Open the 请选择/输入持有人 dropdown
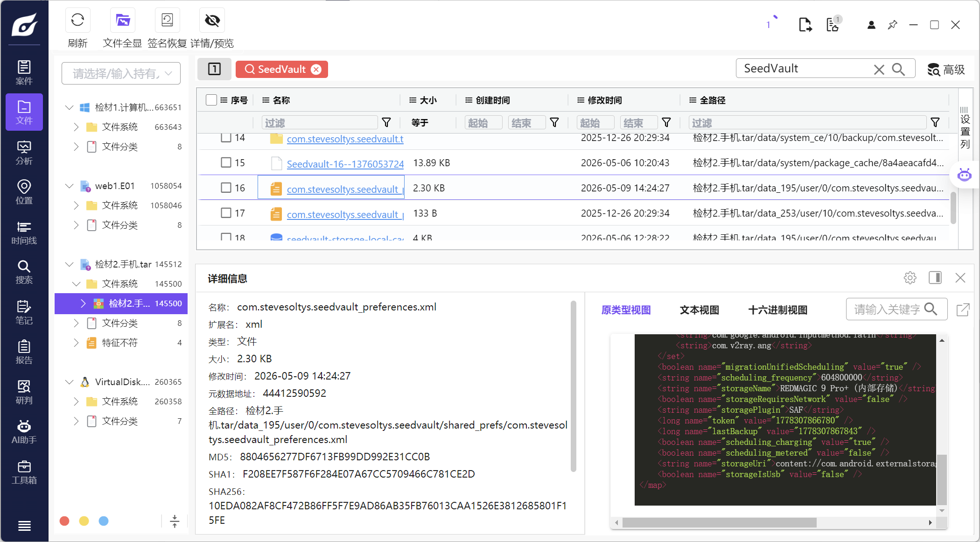Image resolution: width=980 pixels, height=542 pixels. pyautogui.click(x=121, y=73)
